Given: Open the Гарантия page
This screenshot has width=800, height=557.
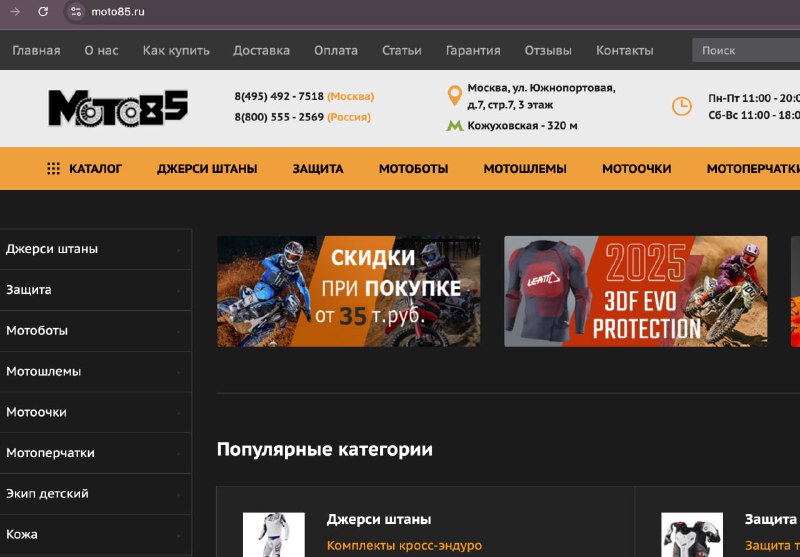Looking at the screenshot, I should (x=473, y=50).
